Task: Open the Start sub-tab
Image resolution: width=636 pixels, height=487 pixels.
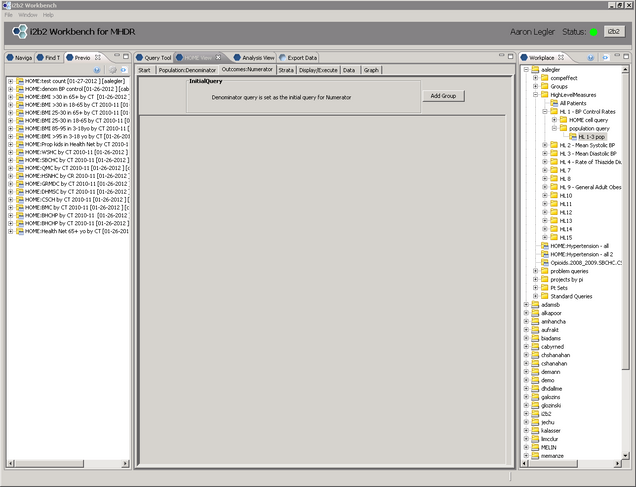Action: pyautogui.click(x=144, y=70)
